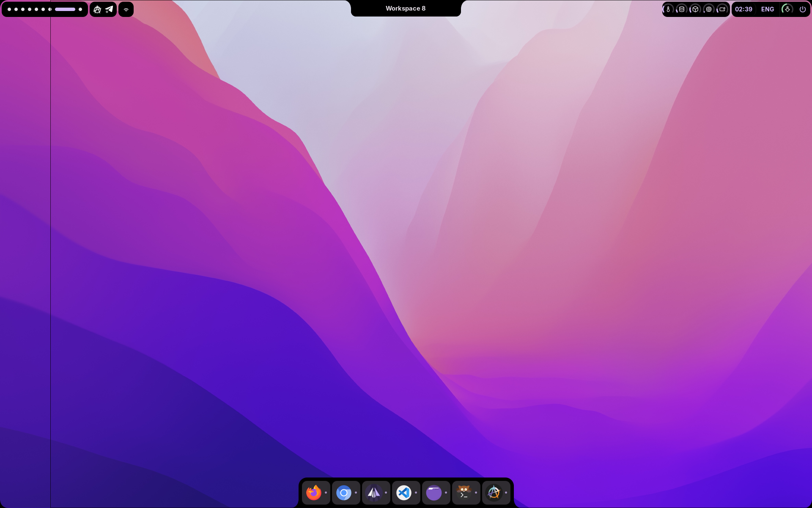This screenshot has height=508, width=812.
Task: Click the battery status gauge
Action: (x=722, y=9)
